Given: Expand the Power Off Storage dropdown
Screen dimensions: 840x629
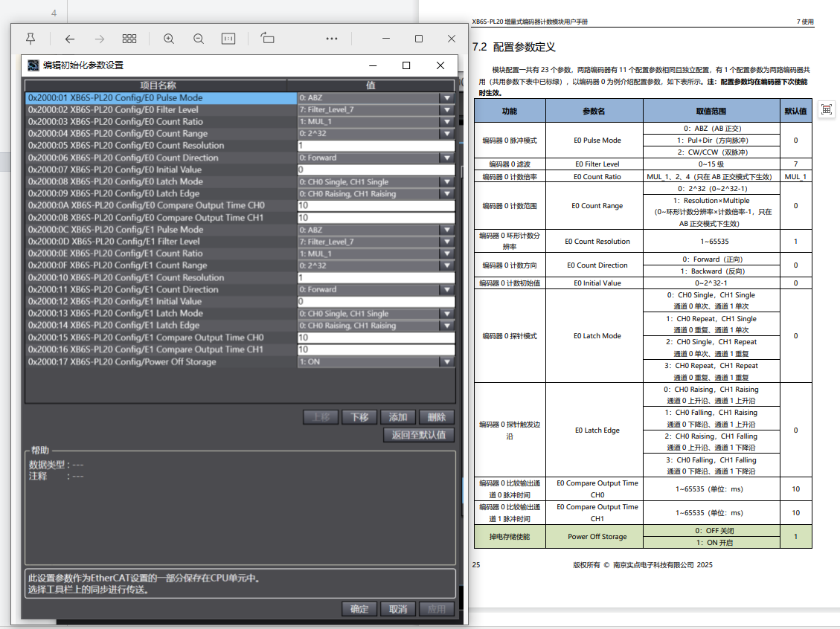Looking at the screenshot, I should click(x=446, y=362).
